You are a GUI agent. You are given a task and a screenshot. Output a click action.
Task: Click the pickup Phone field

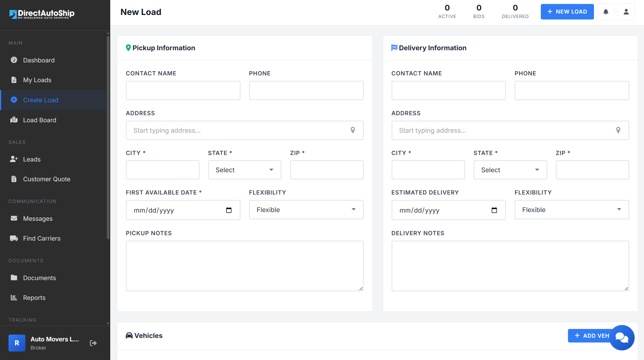[306, 90]
